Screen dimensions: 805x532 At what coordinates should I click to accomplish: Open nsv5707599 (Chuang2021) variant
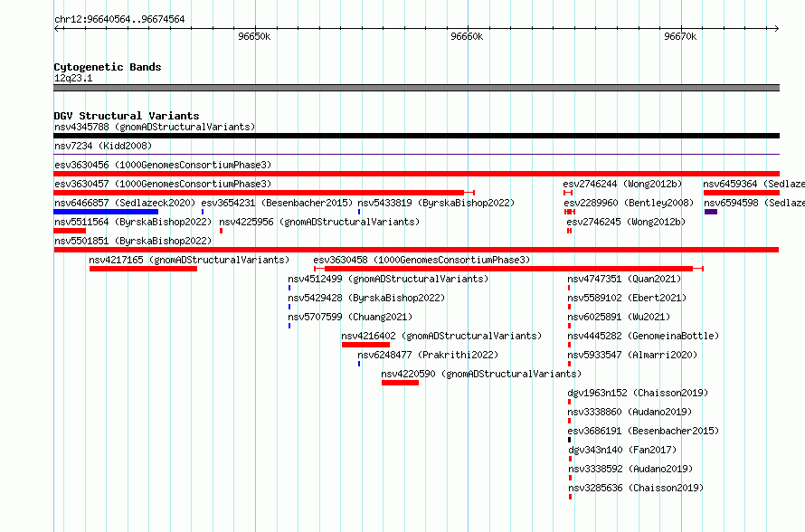point(350,317)
